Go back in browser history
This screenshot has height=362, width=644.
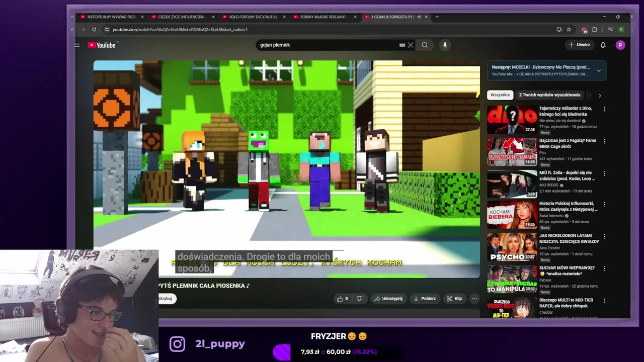pyautogui.click(x=73, y=29)
